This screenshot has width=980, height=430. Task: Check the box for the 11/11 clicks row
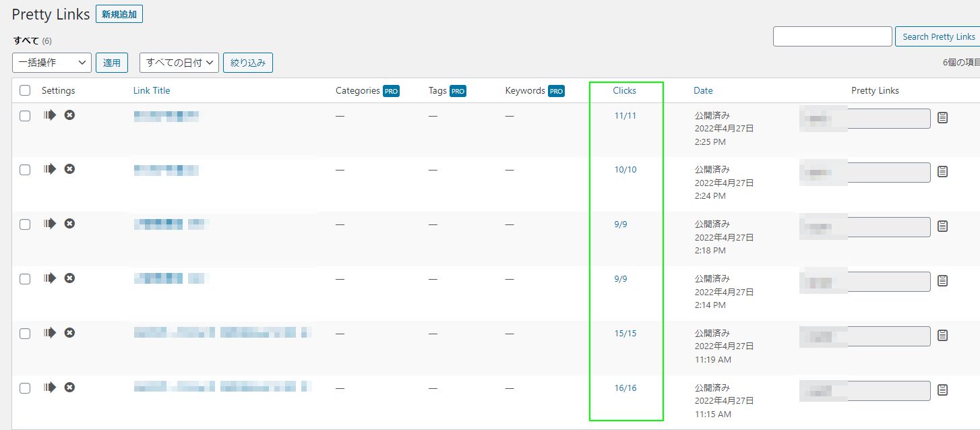pos(25,116)
